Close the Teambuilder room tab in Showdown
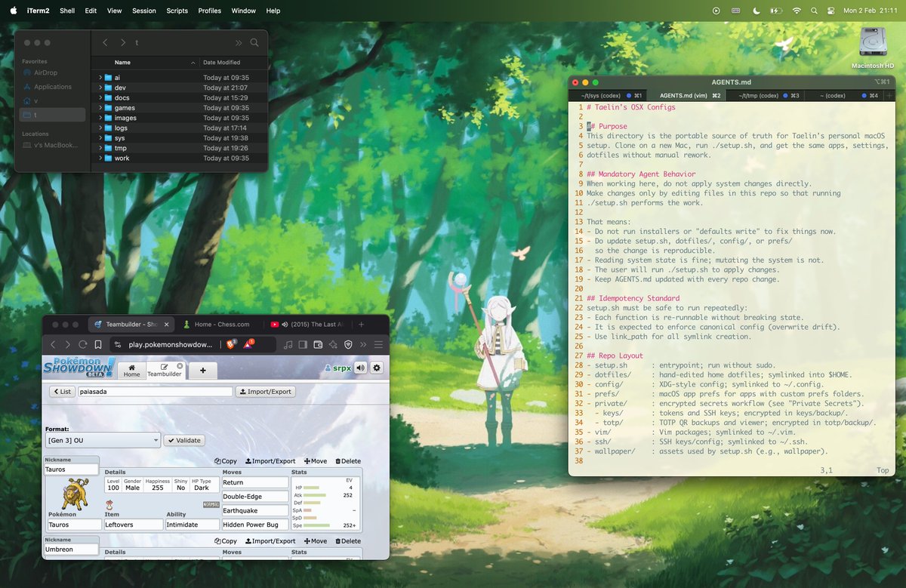The width and height of the screenshot is (906, 588). point(180,366)
